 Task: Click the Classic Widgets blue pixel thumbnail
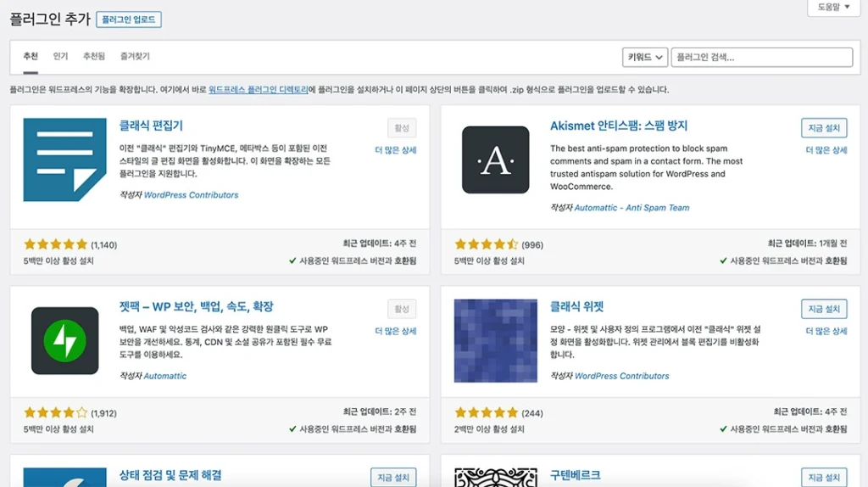[x=495, y=341]
